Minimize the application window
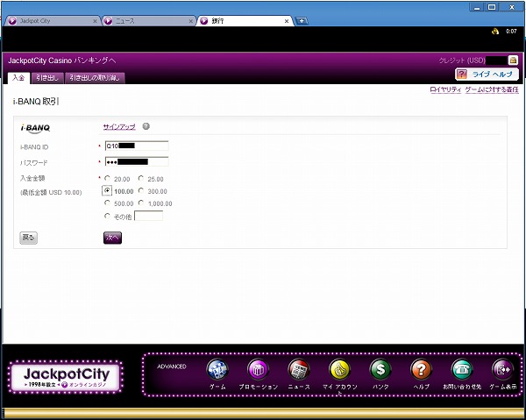Viewport: 526px width, 420px height. point(477,7)
